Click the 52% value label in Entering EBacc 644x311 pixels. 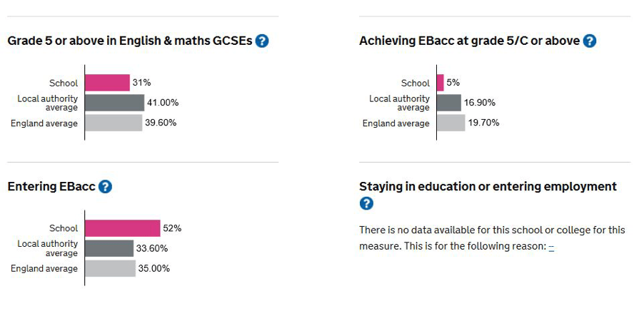172,228
